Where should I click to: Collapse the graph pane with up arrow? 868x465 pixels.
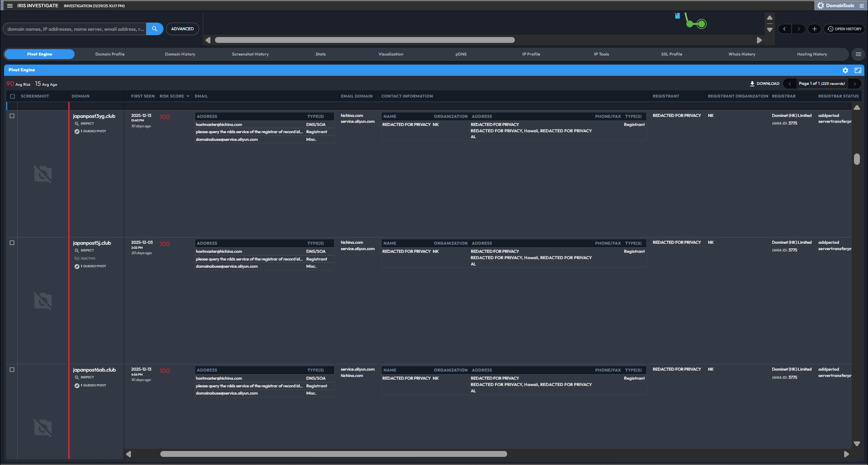[770, 18]
